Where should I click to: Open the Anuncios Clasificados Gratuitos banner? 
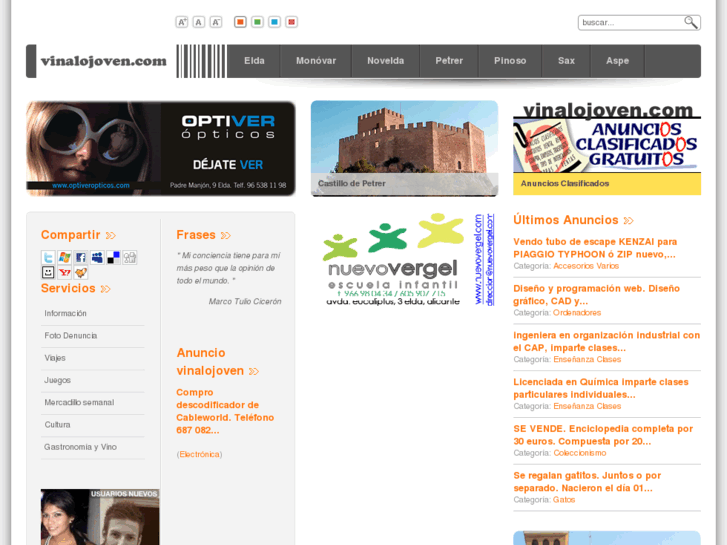coord(607,148)
